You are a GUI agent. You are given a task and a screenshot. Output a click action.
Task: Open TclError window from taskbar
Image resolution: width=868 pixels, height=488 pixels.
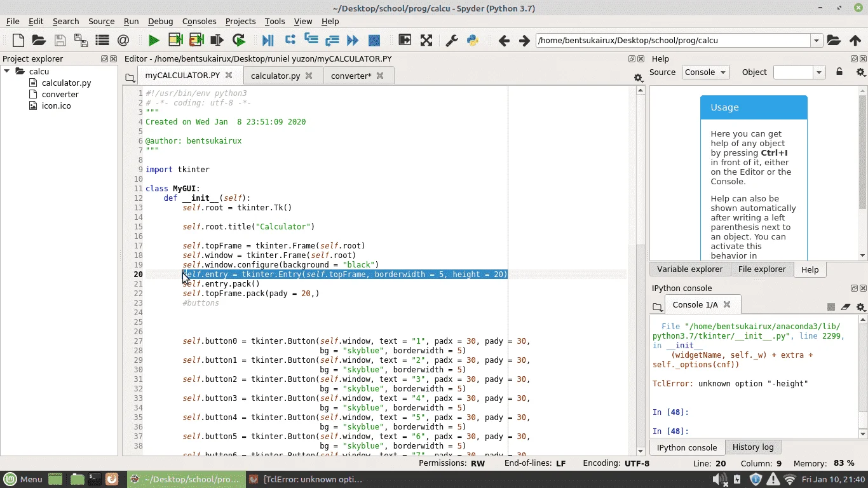pos(307,479)
